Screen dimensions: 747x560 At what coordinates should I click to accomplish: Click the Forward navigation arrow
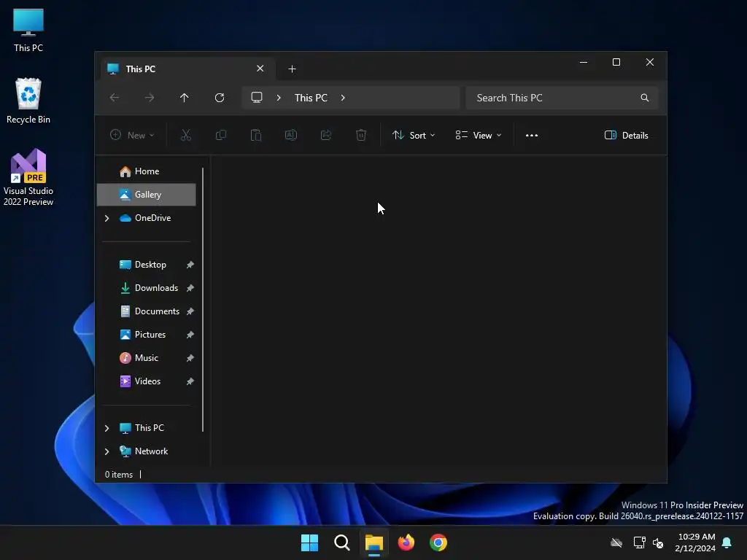point(149,98)
